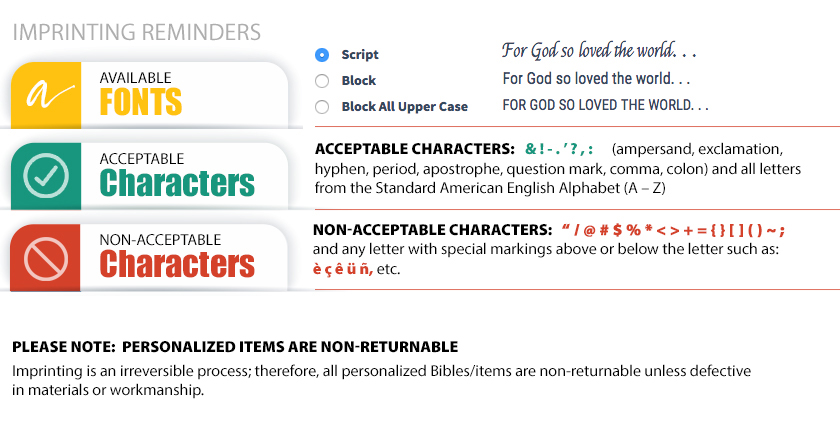Click the yellow script 'a' fonts icon
840x443 pixels.
click(x=44, y=93)
